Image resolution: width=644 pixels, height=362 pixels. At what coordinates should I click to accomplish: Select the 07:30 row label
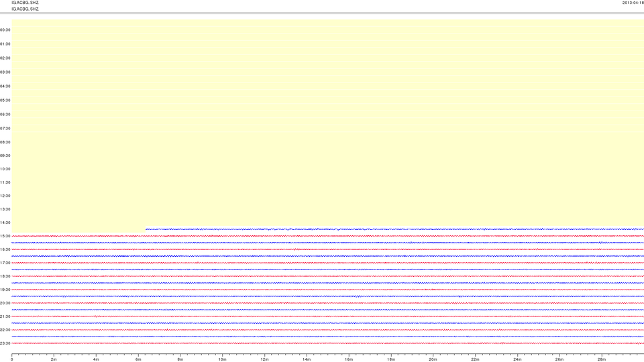pyautogui.click(x=5, y=129)
